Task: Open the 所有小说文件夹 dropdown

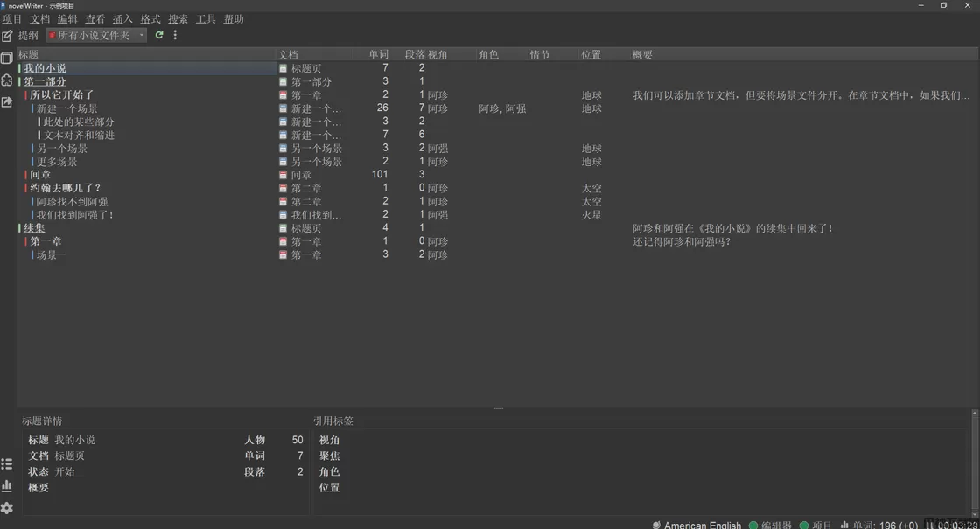Action: click(96, 36)
